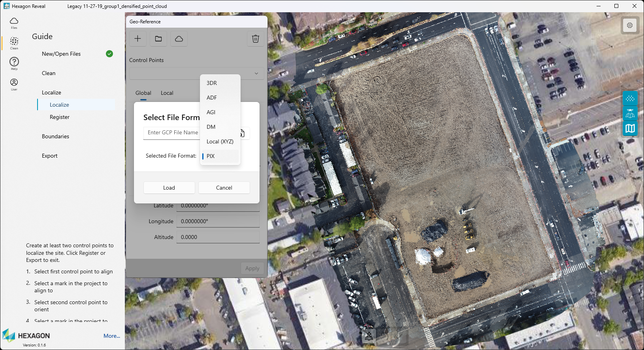The width and height of the screenshot is (644, 350).
Task: Toggle the base map layer button
Action: 630,129
